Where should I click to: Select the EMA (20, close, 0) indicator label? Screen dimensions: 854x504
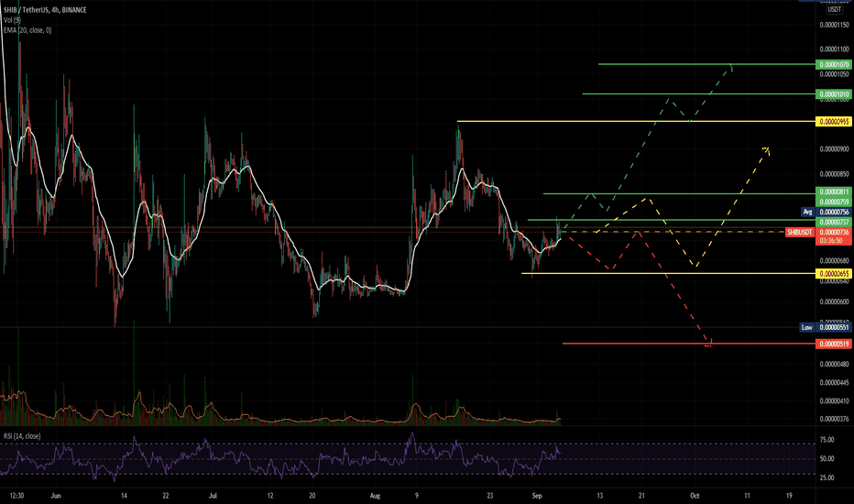27,30
